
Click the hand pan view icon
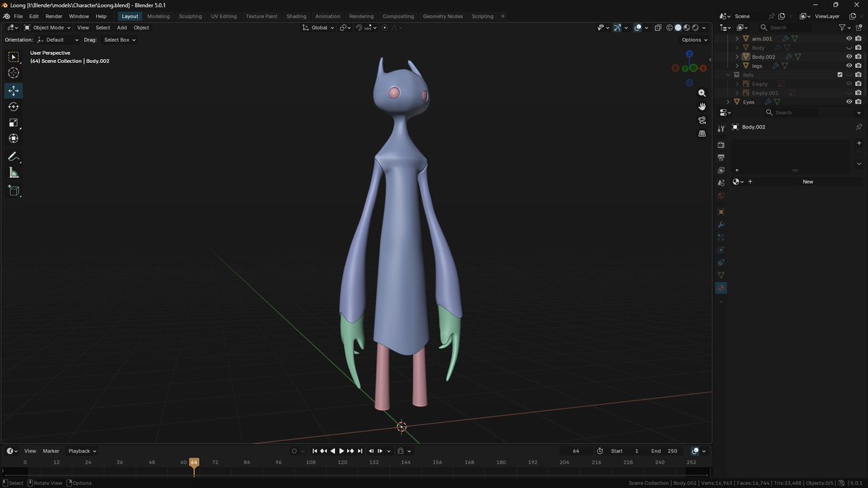point(702,106)
